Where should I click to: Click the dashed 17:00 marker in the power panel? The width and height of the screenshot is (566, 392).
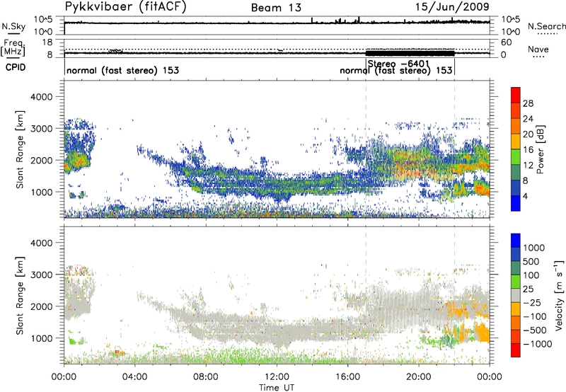(x=366, y=149)
